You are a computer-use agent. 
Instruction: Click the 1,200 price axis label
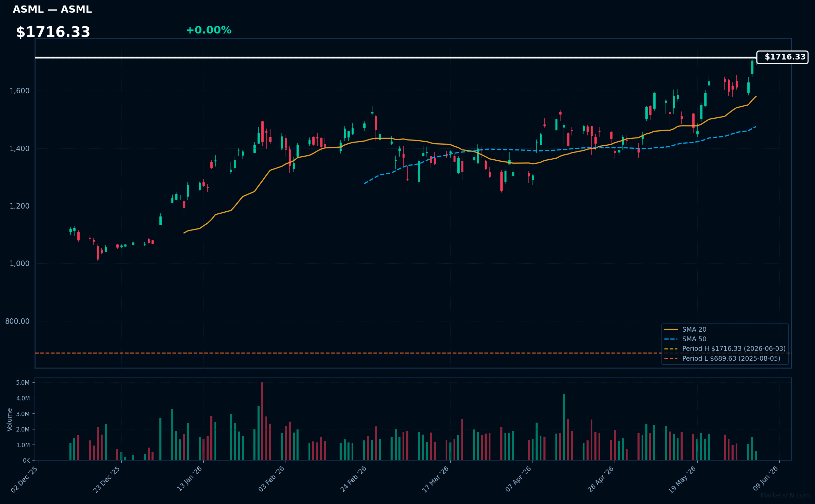(x=19, y=206)
